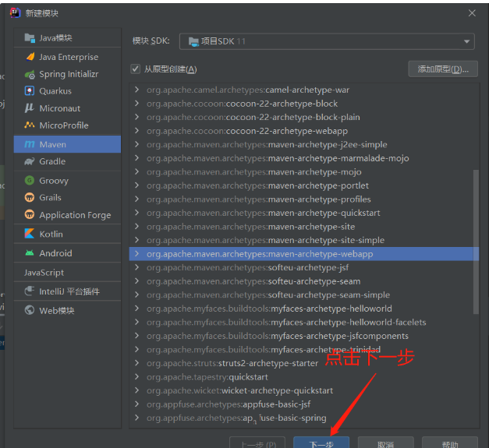Expand maven-archetype-quickstart node

[x=136, y=213]
